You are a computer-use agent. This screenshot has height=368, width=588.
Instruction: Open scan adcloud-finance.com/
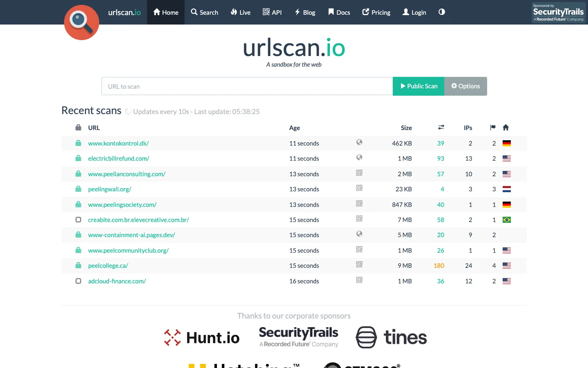pyautogui.click(x=117, y=281)
